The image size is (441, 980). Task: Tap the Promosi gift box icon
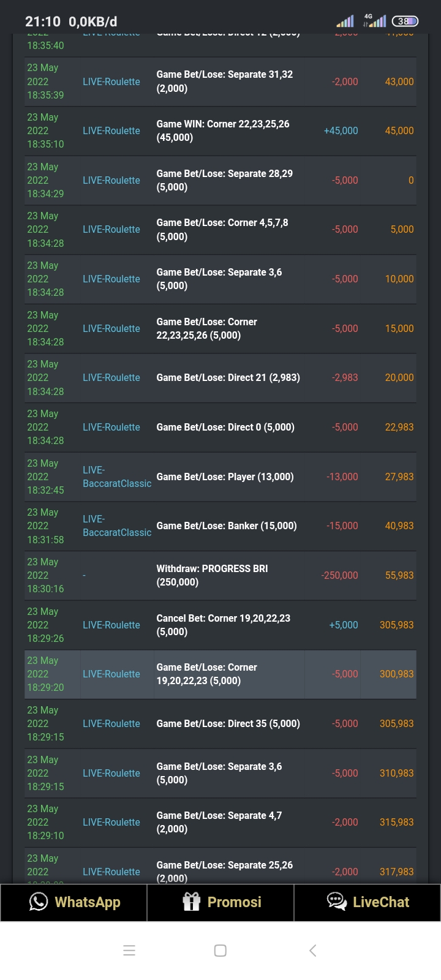pos(192,902)
